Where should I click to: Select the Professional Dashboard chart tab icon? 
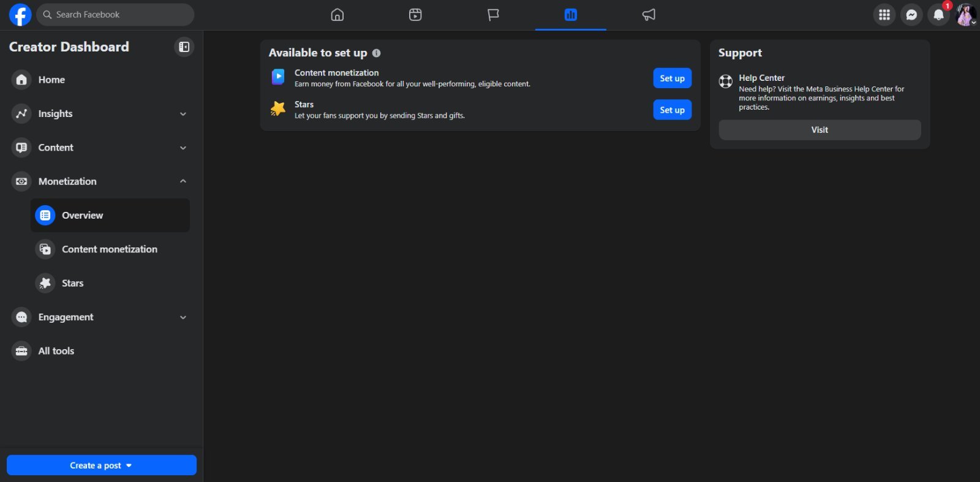(571, 15)
